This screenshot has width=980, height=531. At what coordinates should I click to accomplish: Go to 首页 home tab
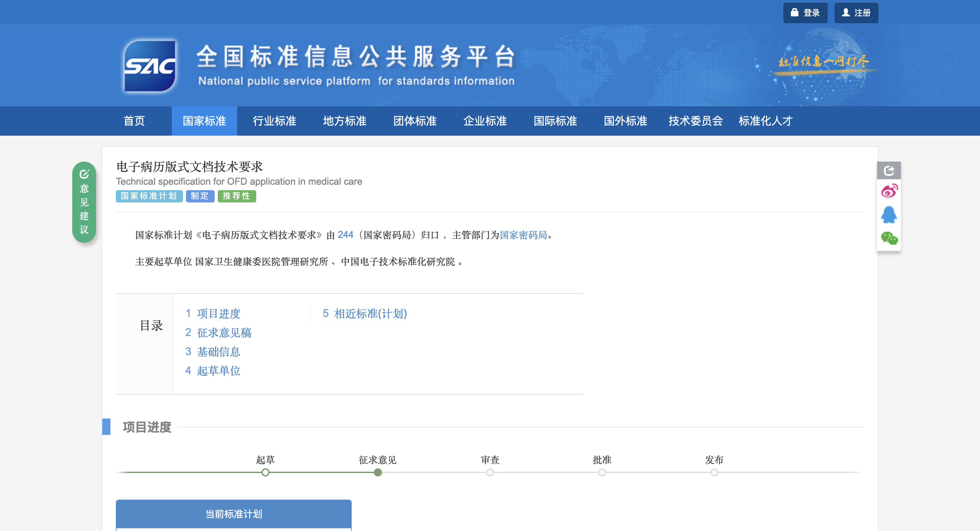click(134, 121)
